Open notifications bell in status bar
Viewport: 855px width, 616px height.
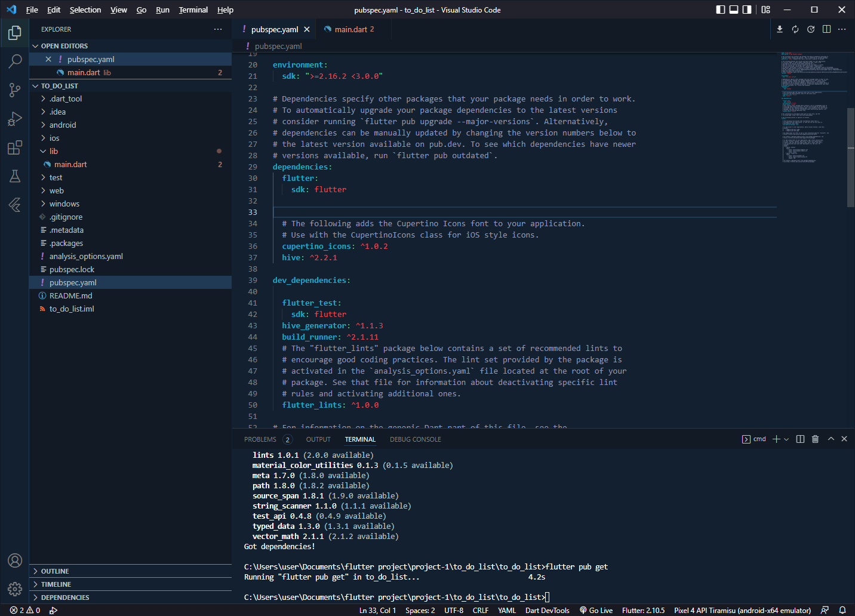tap(842, 610)
